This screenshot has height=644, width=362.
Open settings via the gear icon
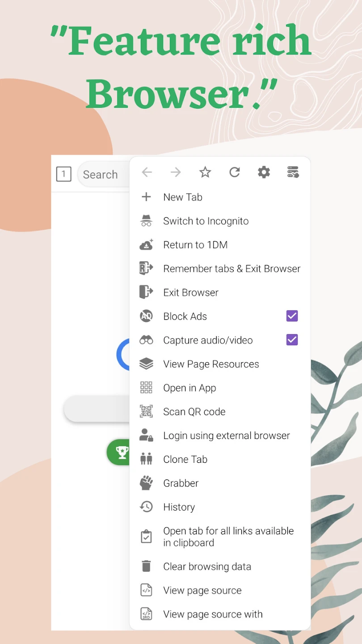(x=264, y=172)
